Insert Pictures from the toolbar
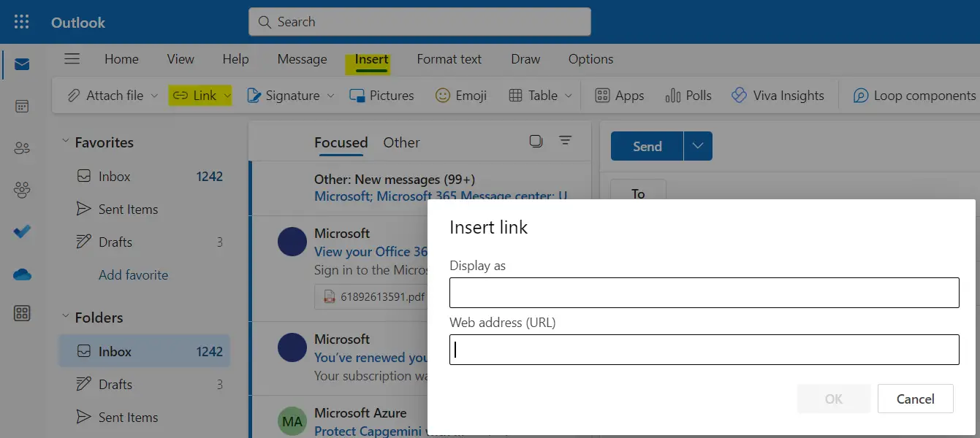Viewport: 980px width, 438px height. (381, 96)
